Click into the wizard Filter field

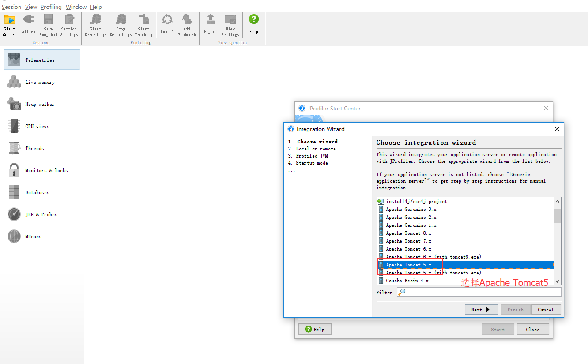(x=479, y=292)
